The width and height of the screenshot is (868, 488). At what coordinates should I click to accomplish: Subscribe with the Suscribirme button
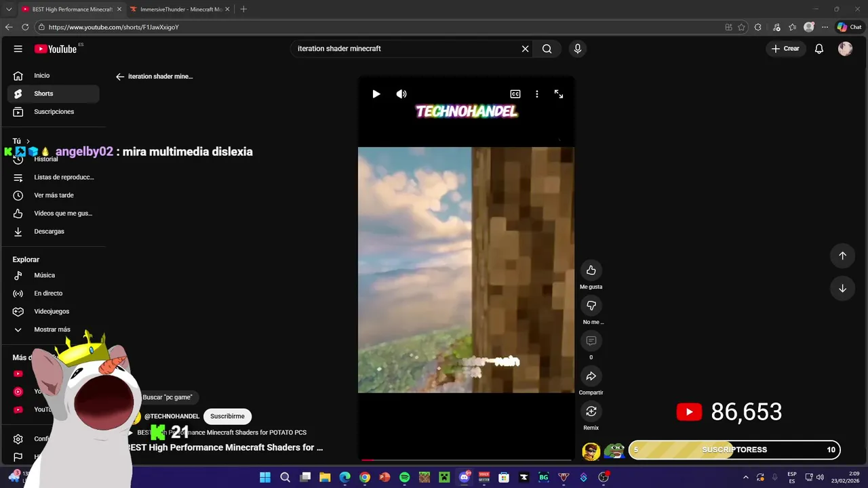point(227,416)
